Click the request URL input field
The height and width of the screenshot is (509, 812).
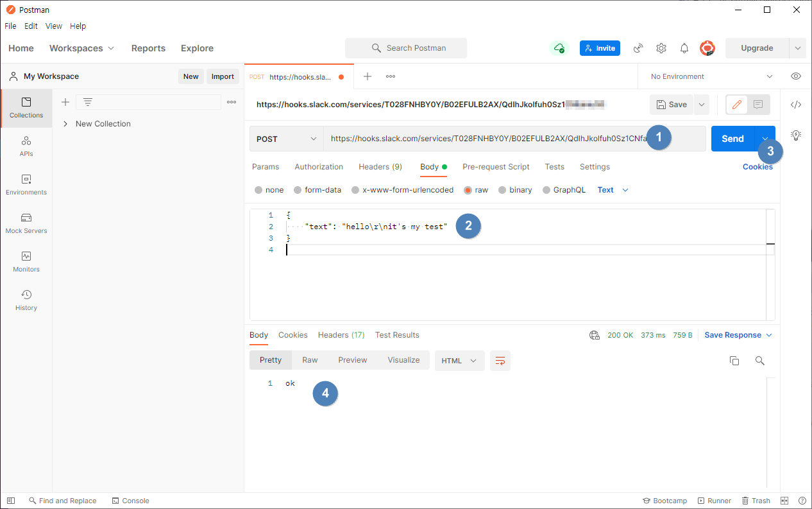(514, 139)
